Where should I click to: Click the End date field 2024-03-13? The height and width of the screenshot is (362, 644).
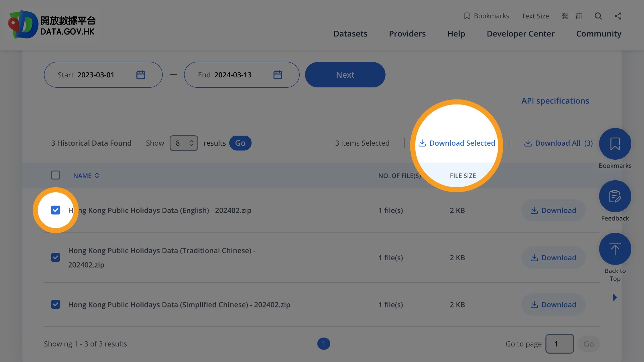[x=242, y=75]
